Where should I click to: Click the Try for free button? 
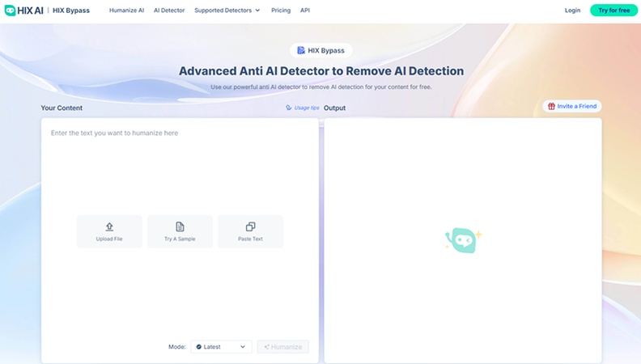point(613,11)
